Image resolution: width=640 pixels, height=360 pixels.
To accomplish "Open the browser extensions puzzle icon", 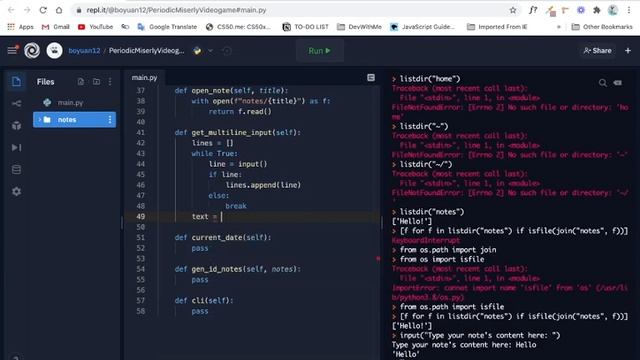I will (x=597, y=10).
